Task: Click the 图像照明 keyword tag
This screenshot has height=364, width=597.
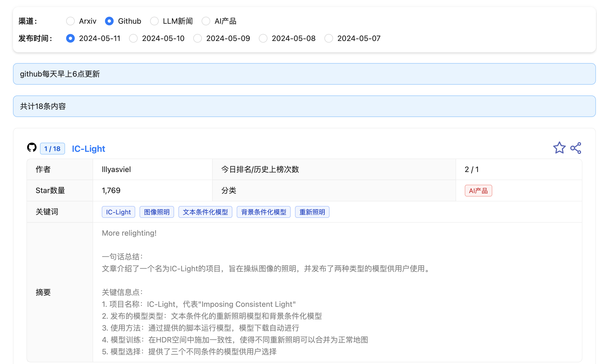Action: pyautogui.click(x=157, y=212)
